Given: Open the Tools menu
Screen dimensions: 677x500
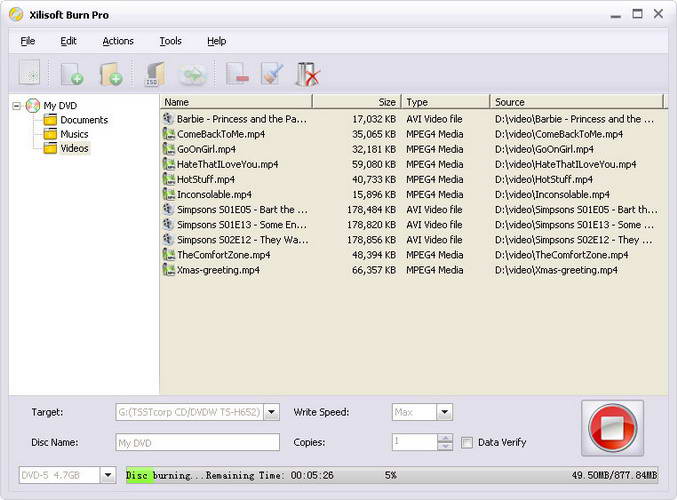Looking at the screenshot, I should (x=171, y=41).
